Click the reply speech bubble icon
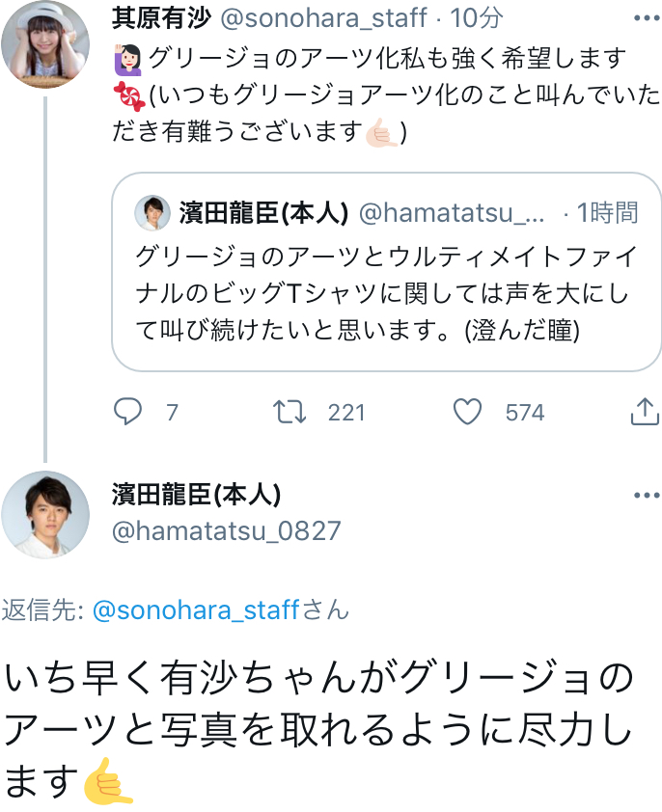The image size is (662, 812). point(128,413)
